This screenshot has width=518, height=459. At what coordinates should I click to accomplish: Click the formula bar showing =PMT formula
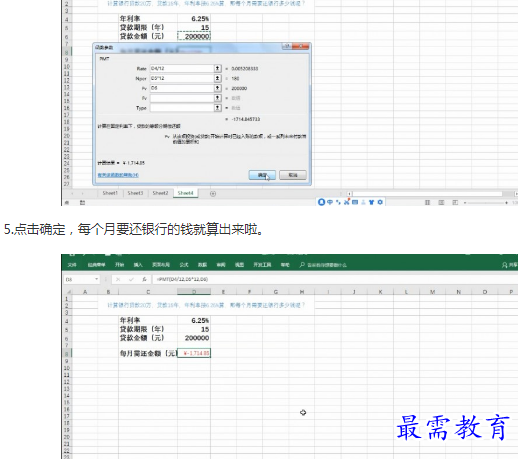[x=335, y=279]
